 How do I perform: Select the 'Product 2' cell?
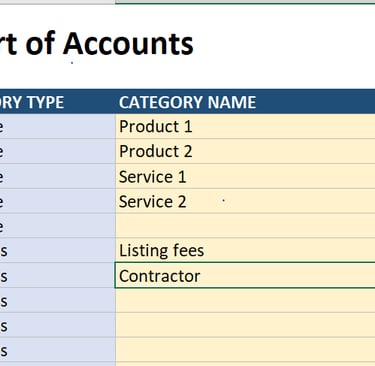click(245, 151)
